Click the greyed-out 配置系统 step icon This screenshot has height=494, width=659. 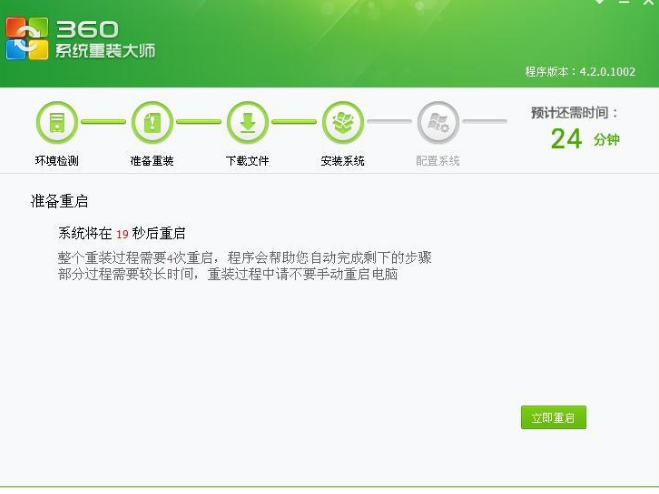coord(438,123)
